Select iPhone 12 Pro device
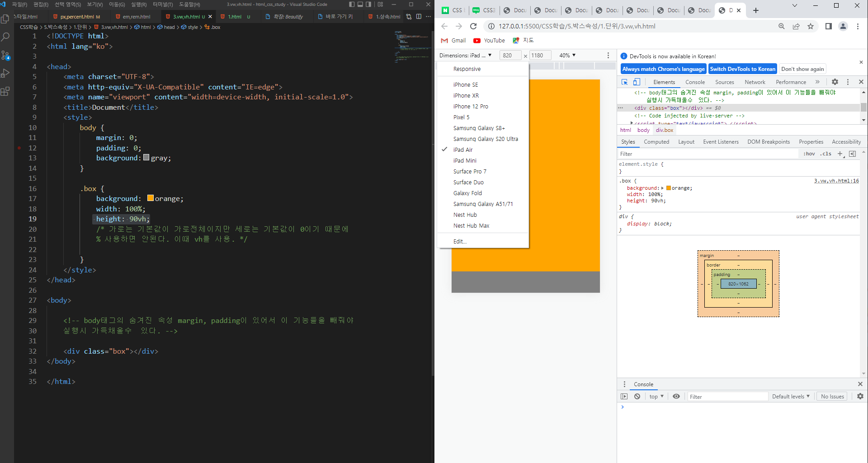The image size is (868, 463). coord(471,106)
